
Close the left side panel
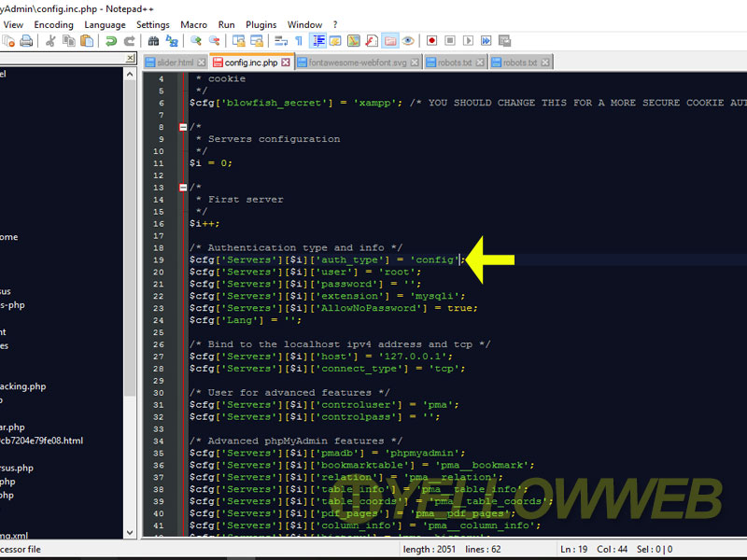[131, 58]
